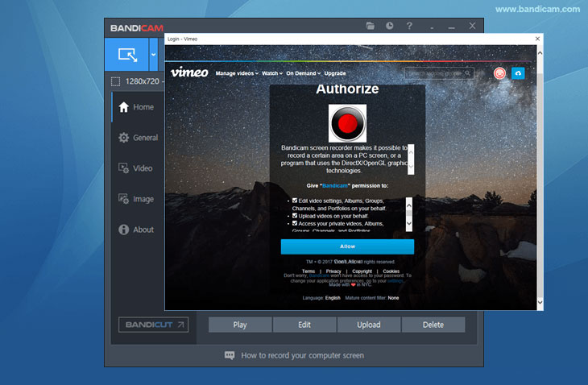
Task: Click the Bandicam red record logo image
Action: (348, 123)
